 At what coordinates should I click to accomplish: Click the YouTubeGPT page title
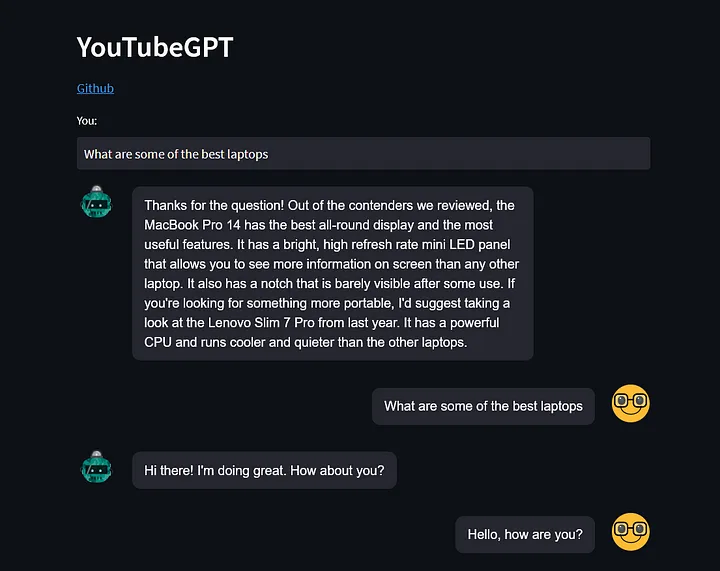pyautogui.click(x=154, y=47)
